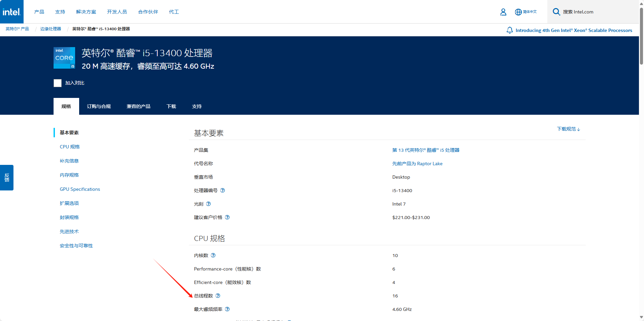Click the price value $221.00-$231.00
Viewport: 644px width, 321px height.
pyautogui.click(x=411, y=217)
